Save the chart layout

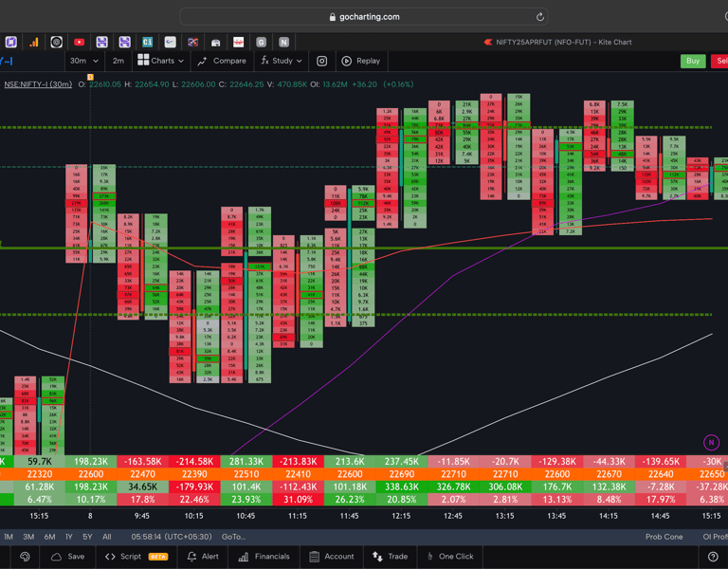click(x=68, y=557)
